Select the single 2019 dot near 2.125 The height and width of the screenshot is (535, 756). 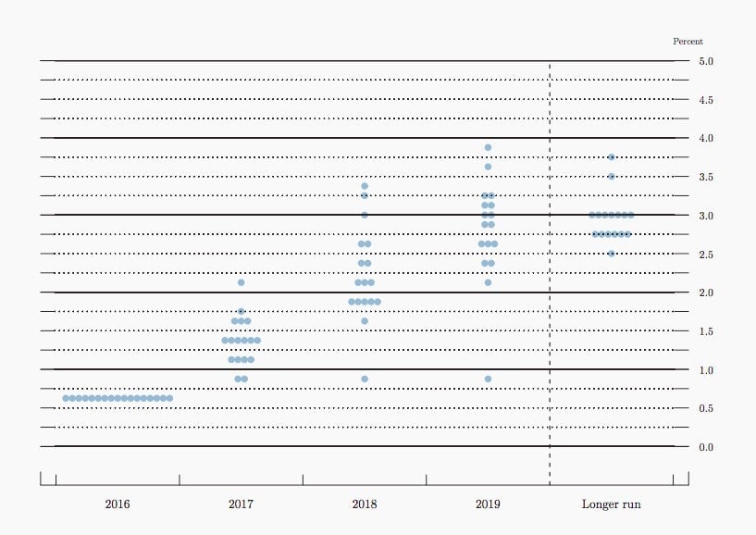(488, 282)
